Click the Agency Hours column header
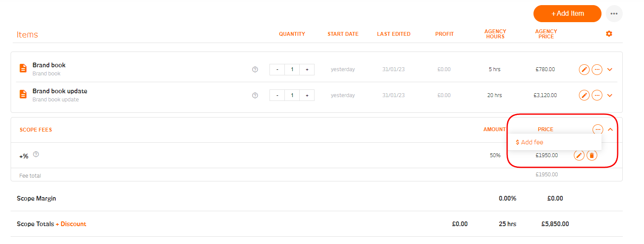Image resolution: width=644 pixels, height=244 pixels. pyautogui.click(x=495, y=34)
